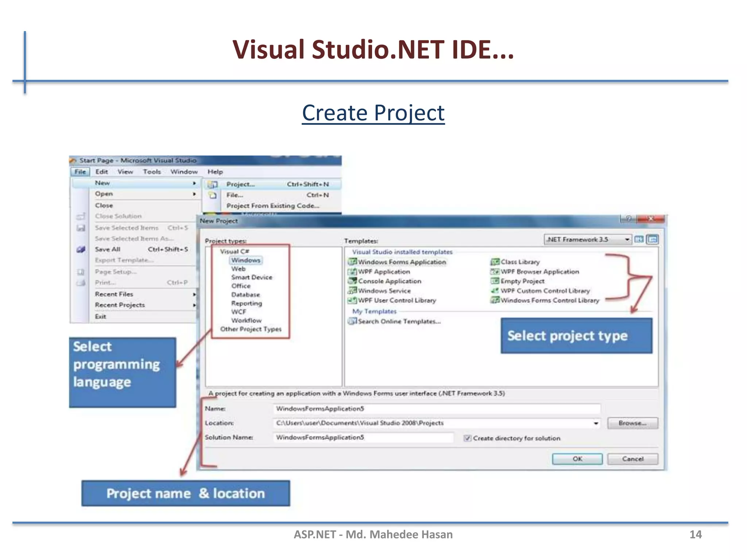Select the WPF Browser Application icon
Screen dimensions: 747x560
click(495, 272)
